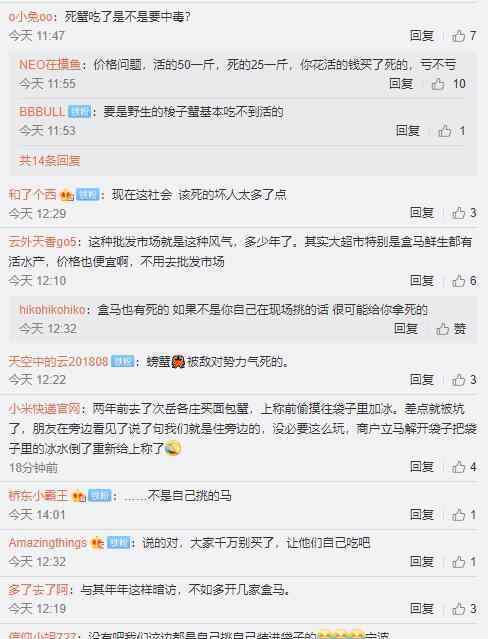This screenshot has height=639, width=488.
Task: Like NEO在摸鱼's reply with 10 likes
Action: [448, 84]
